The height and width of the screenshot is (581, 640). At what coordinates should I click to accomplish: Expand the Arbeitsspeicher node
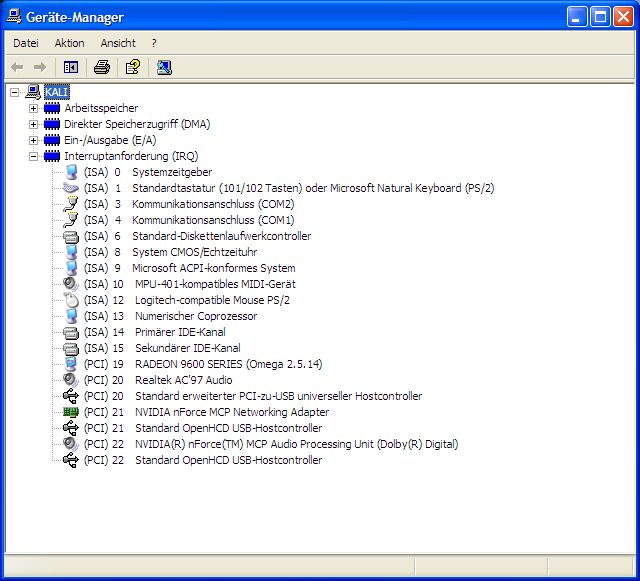33,108
